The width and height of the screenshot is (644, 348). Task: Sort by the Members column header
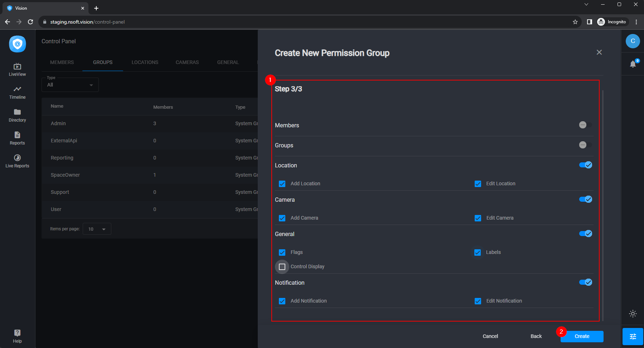pos(163,107)
